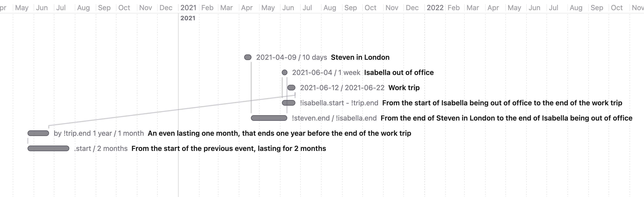The width and height of the screenshot is (644, 197).
Task: Click the bar beside "!steven.end / !isabella.end"
Action: (x=269, y=118)
